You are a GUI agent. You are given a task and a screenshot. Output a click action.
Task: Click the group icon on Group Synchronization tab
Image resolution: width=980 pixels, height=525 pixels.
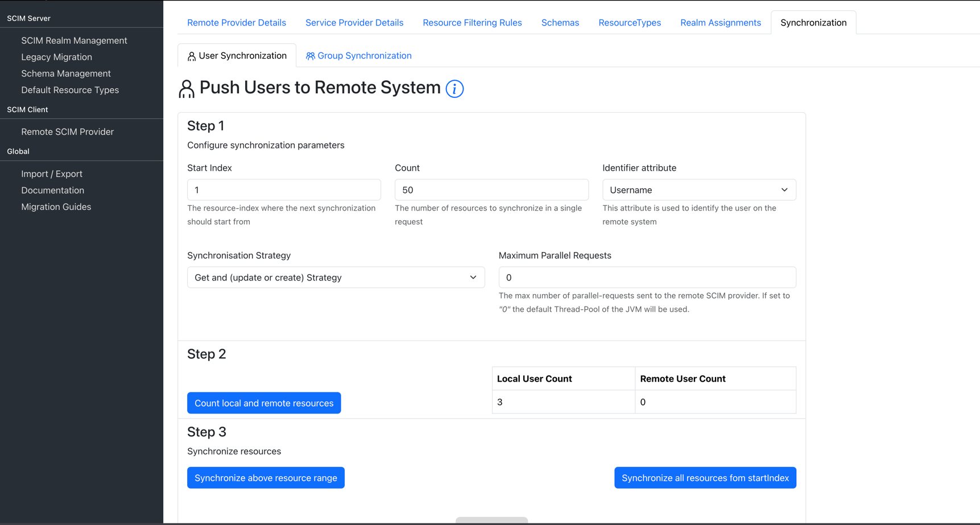[311, 55]
